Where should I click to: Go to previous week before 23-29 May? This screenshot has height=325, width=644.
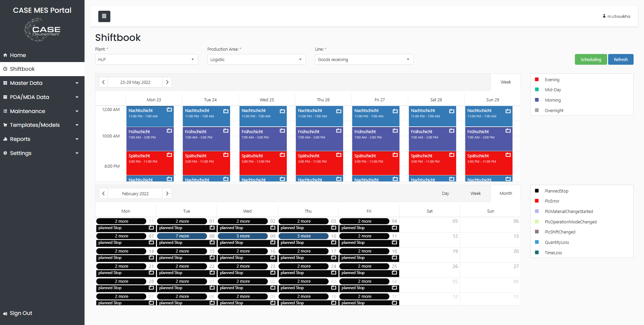103,82
